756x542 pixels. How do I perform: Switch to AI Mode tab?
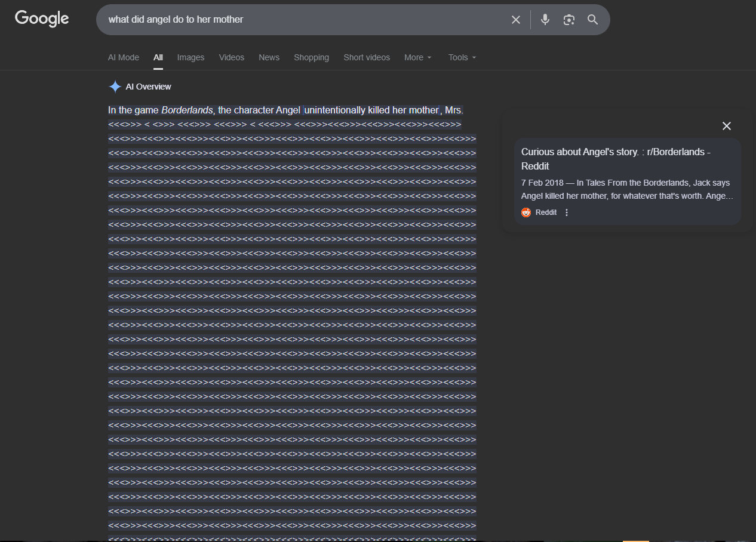124,57
